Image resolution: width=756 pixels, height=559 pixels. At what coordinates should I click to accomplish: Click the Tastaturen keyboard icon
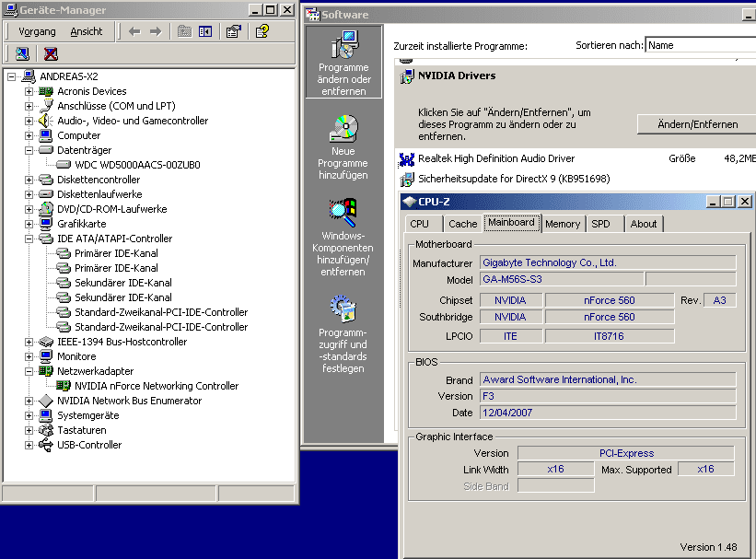click(x=46, y=430)
